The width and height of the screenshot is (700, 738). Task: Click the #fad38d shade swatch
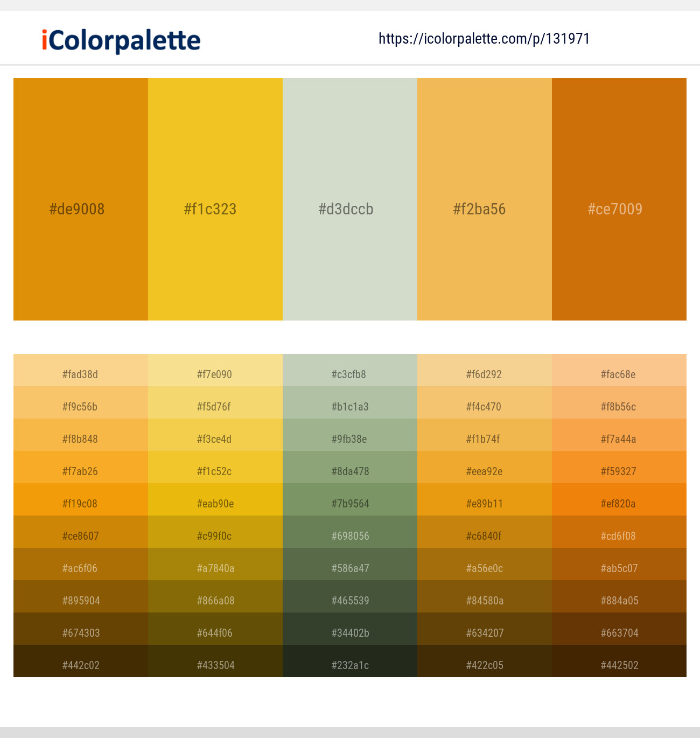pos(81,370)
